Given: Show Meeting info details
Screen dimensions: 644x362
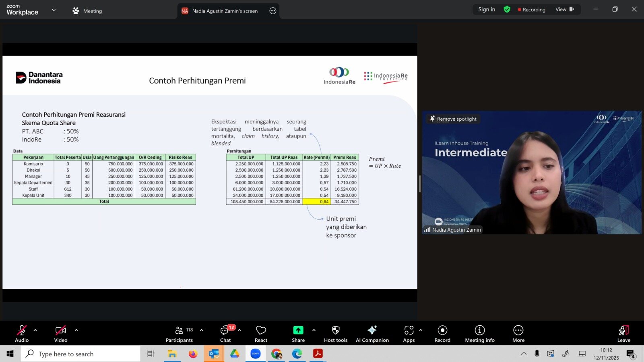Looking at the screenshot, I should point(479,333).
